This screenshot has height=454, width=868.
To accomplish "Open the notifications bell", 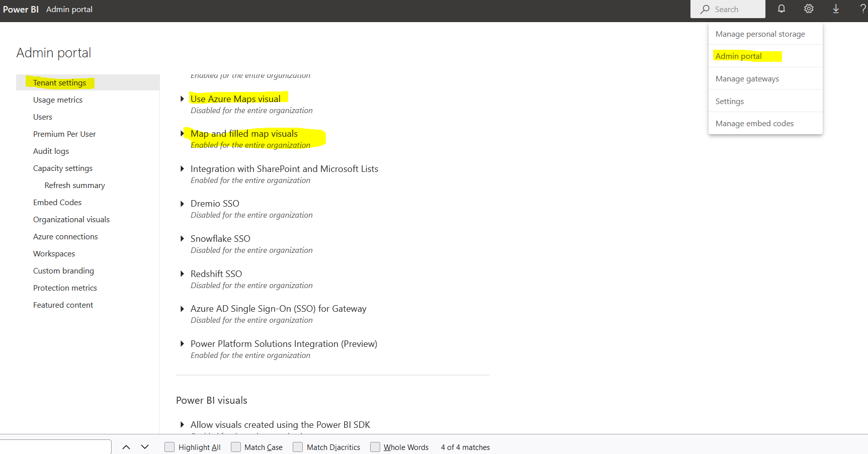I will pos(782,9).
